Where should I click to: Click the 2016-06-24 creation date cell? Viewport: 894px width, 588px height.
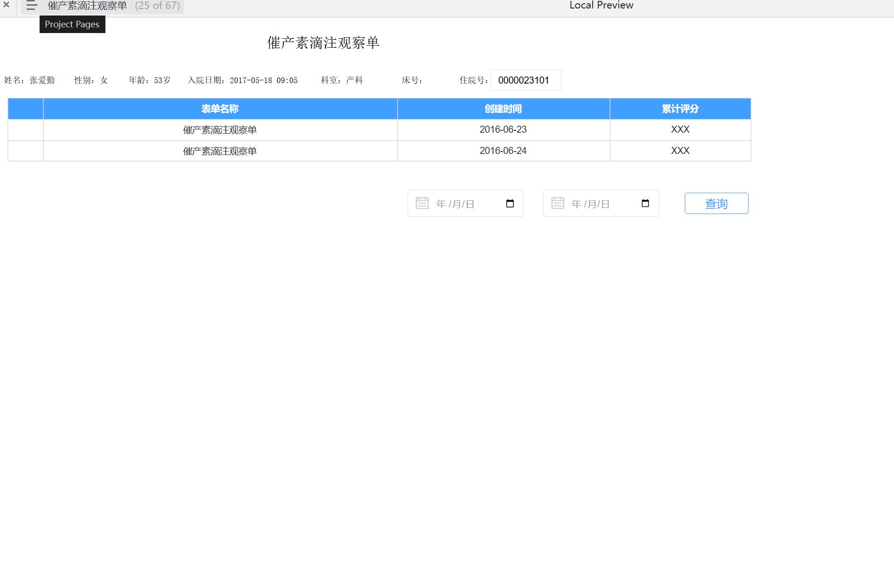tap(503, 151)
